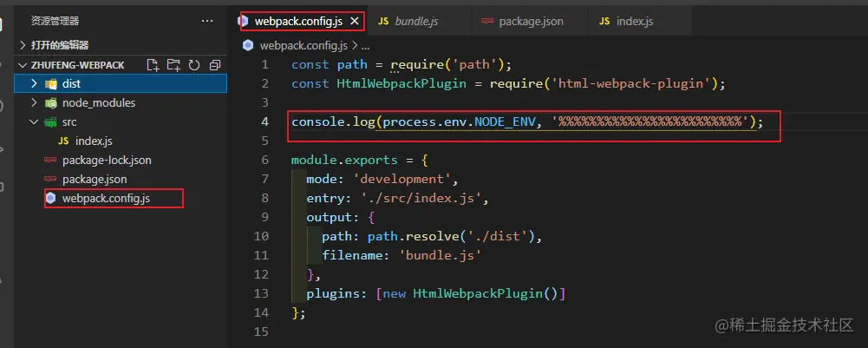Expand the 打开的编辑器 section
This screenshot has height=348, width=868.
pos(23,45)
